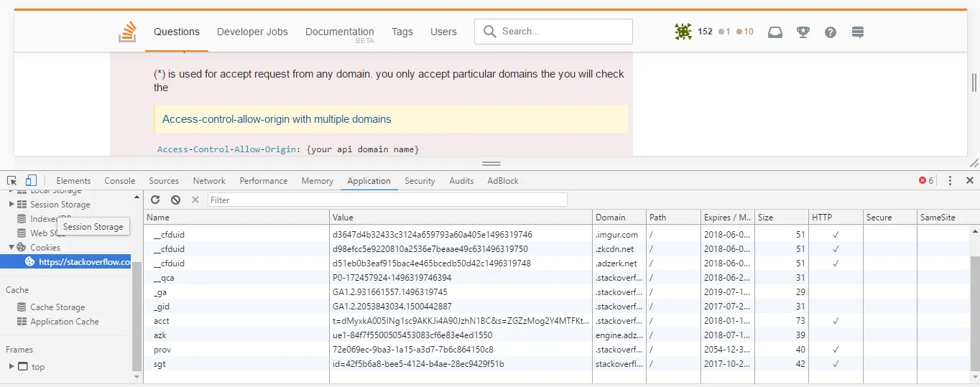The image size is (980, 387).
Task: Clear all cookies with the block icon
Action: [x=175, y=200]
